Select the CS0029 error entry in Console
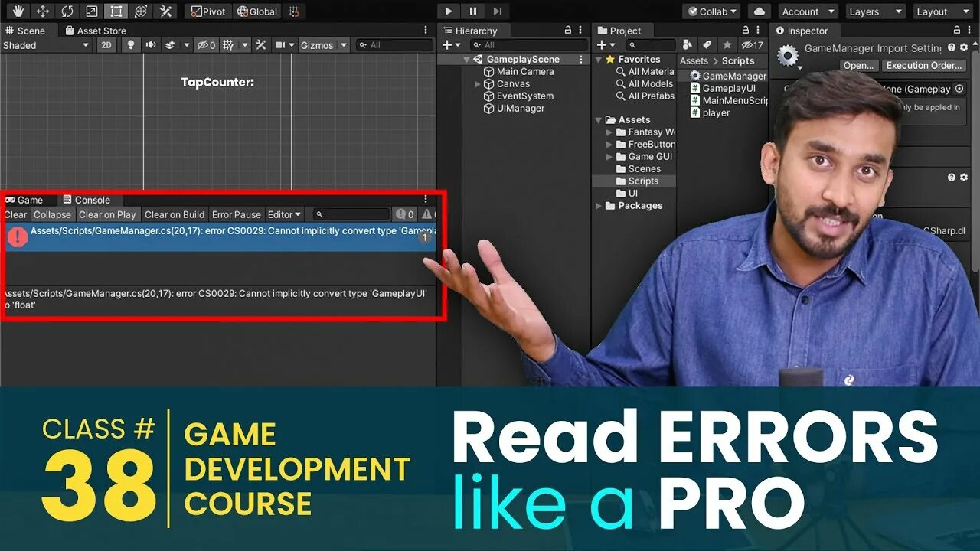The image size is (980, 551). pos(219,237)
